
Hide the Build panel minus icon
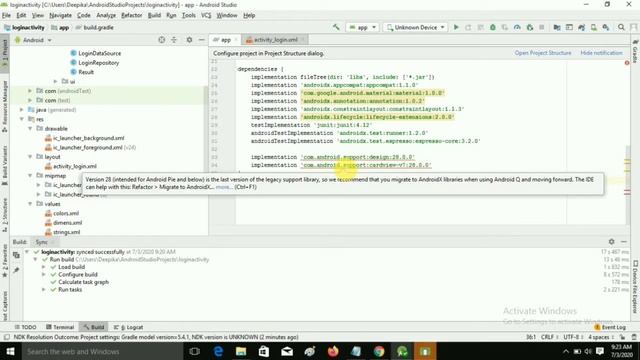[624, 242]
